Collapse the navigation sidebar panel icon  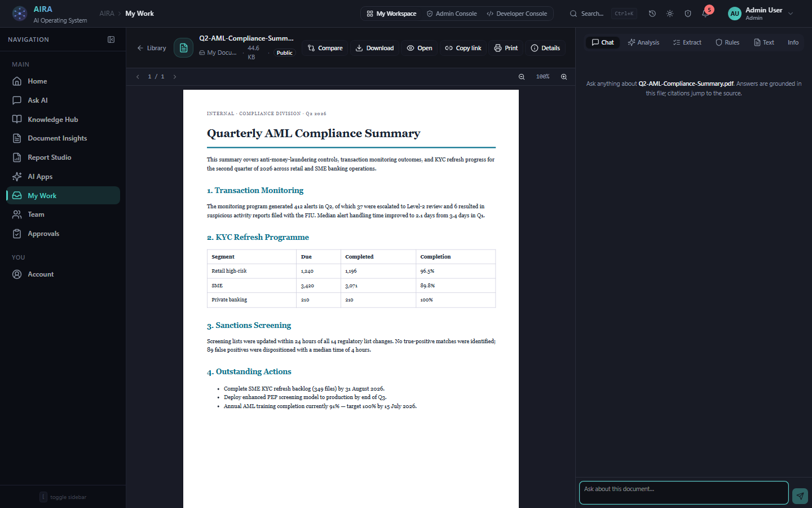[111, 40]
